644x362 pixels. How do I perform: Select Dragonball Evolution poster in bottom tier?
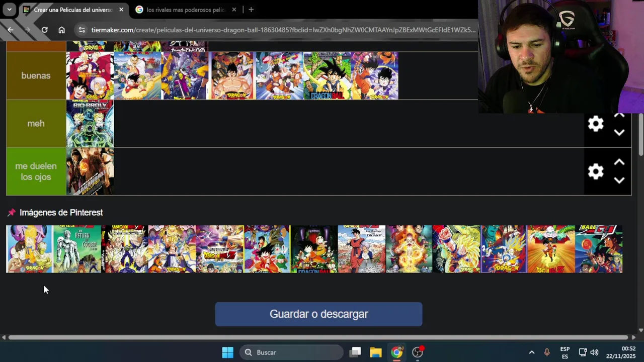[x=90, y=171]
